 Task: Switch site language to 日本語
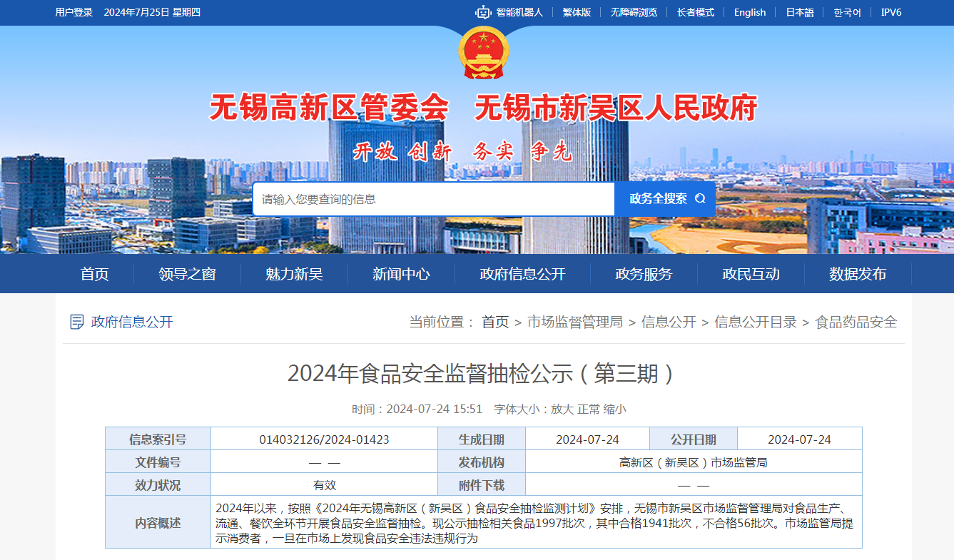(x=800, y=12)
